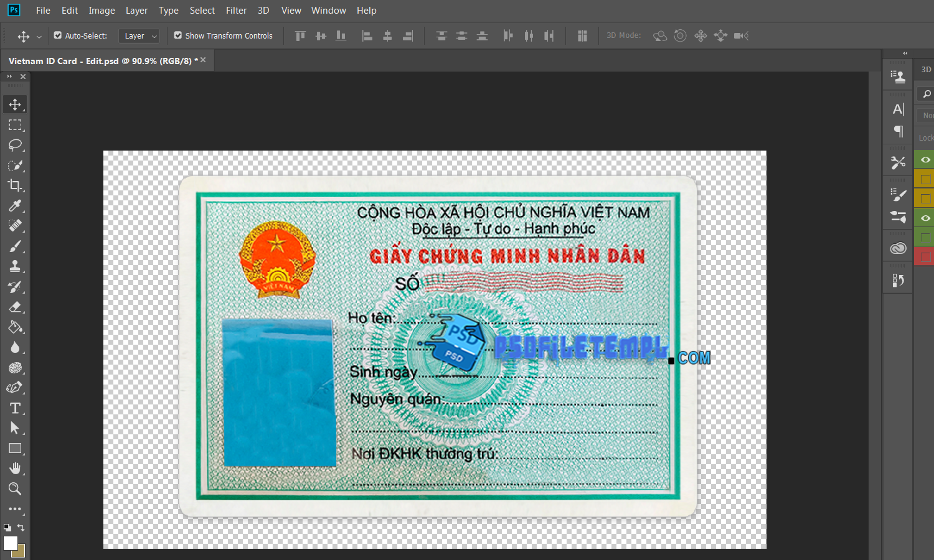Open the History panel icon
934x560 pixels.
(x=898, y=281)
